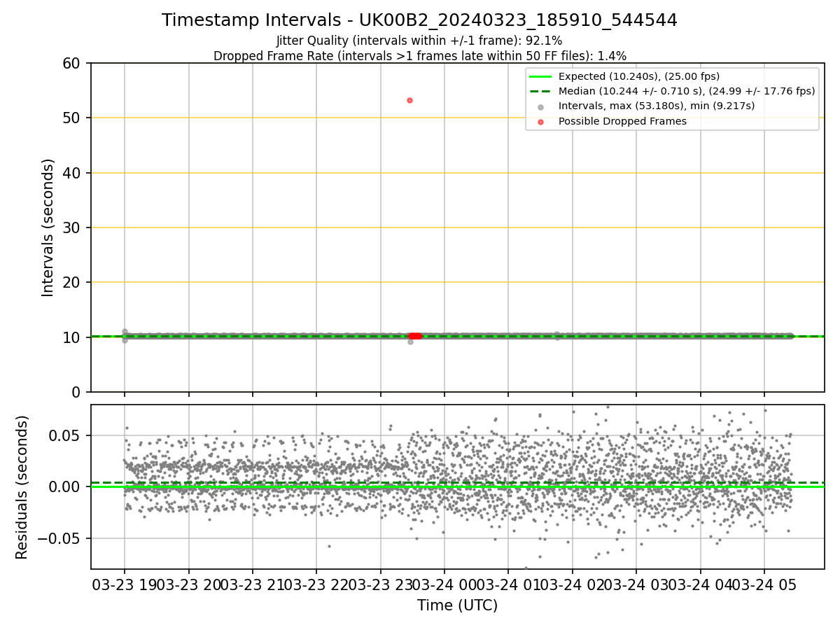The width and height of the screenshot is (840, 630).
Task: Click the gray interval point at the 03-23 19 start
Action: 125,331
